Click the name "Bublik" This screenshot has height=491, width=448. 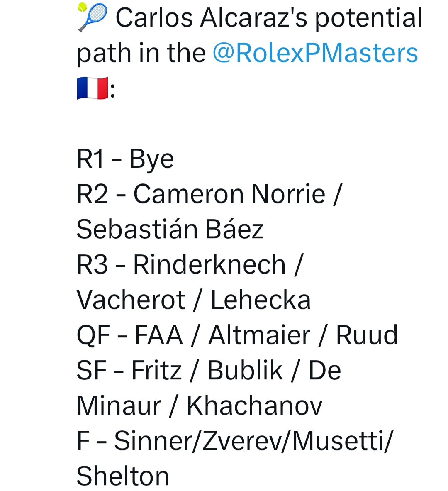(245, 371)
